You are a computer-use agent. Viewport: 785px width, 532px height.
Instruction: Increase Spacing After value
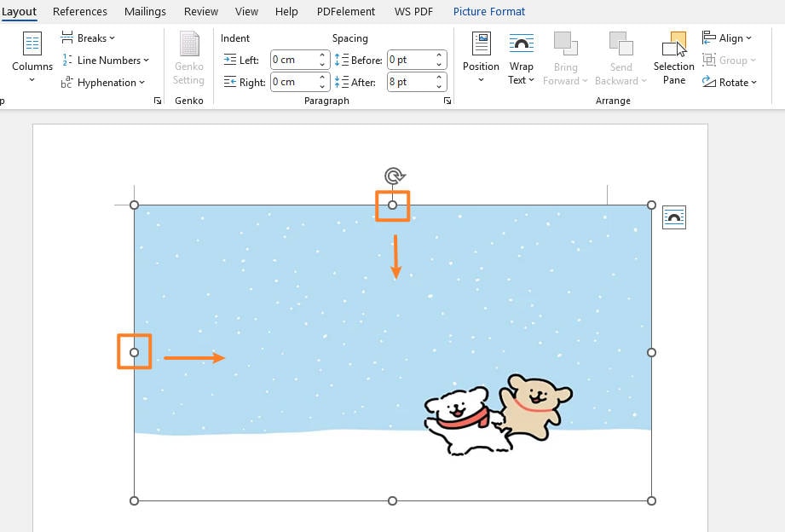[x=439, y=77]
